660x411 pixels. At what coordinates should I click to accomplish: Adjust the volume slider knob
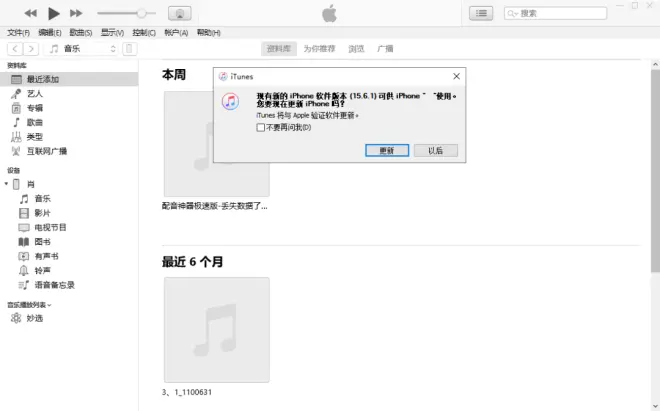point(141,13)
